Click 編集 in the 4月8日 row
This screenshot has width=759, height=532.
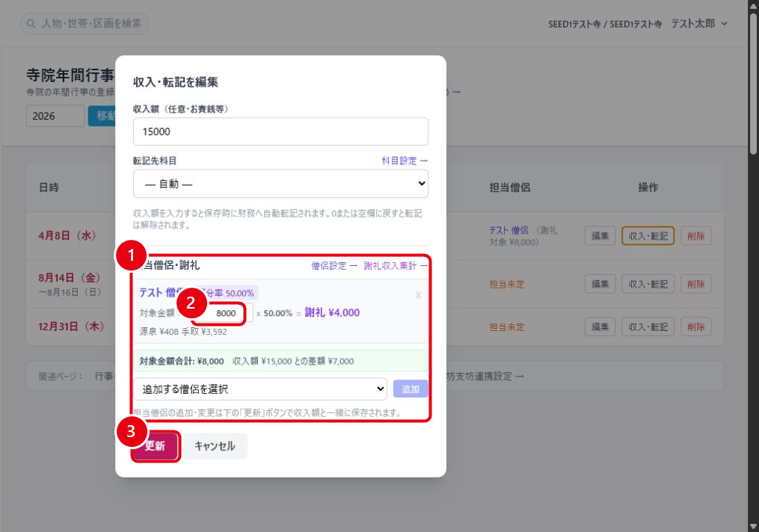click(x=600, y=236)
